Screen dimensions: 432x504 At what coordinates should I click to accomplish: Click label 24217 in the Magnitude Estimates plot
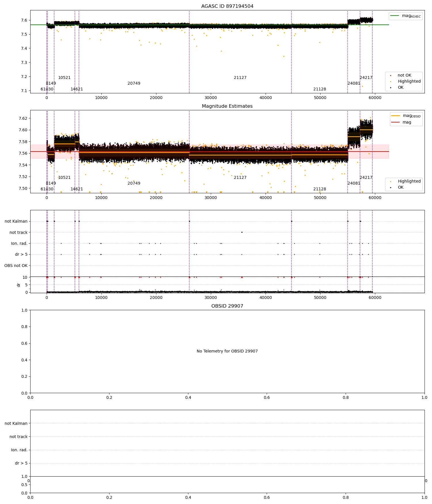366,178
